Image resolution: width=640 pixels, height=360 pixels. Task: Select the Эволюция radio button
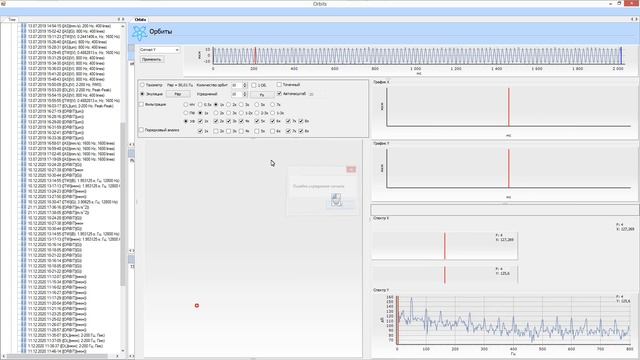pyautogui.click(x=142, y=94)
